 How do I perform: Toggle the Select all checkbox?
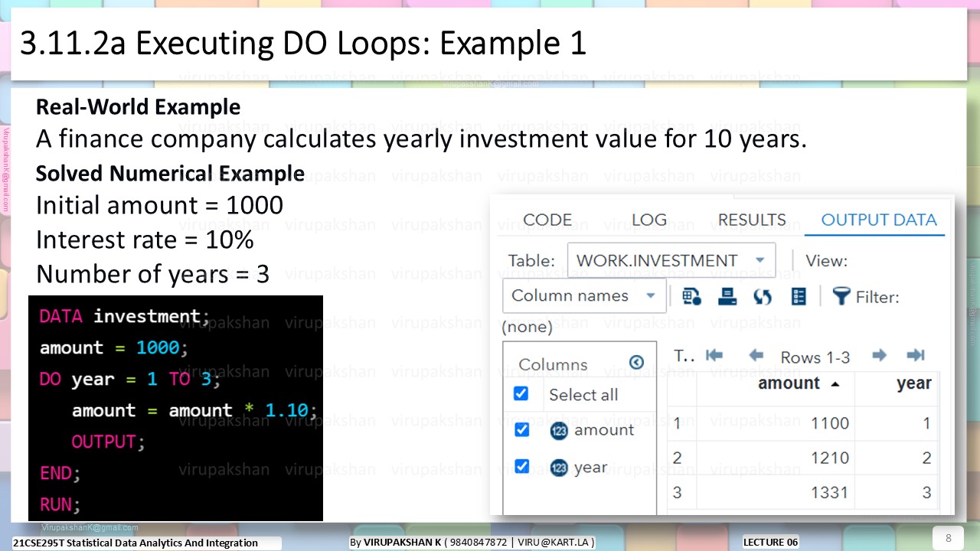[521, 393]
